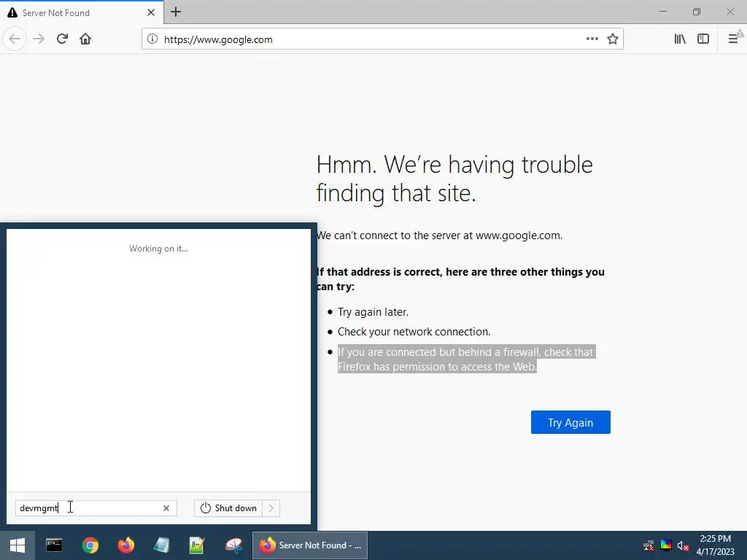Launch Command Prompt from taskbar
Screen dimensions: 747x560
click(x=54, y=545)
